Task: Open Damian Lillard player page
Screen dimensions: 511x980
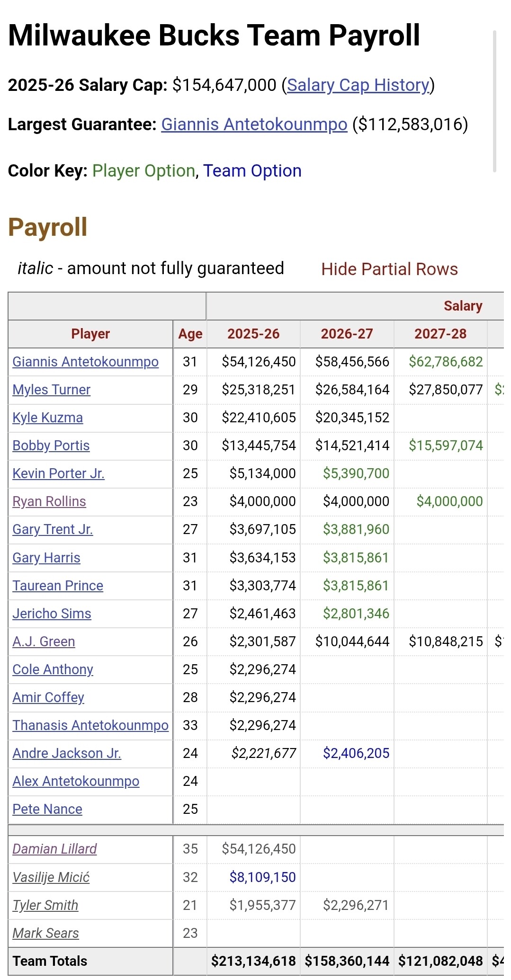Action: point(54,849)
